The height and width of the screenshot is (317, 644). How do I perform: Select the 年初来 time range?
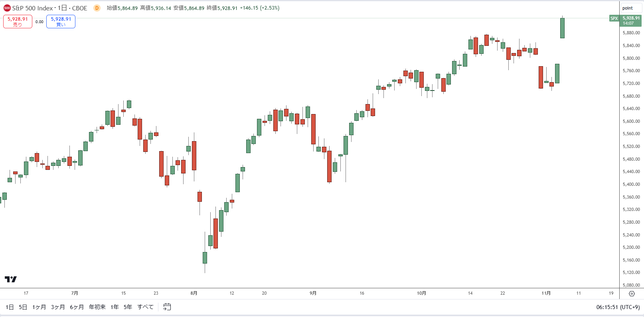[x=97, y=307]
